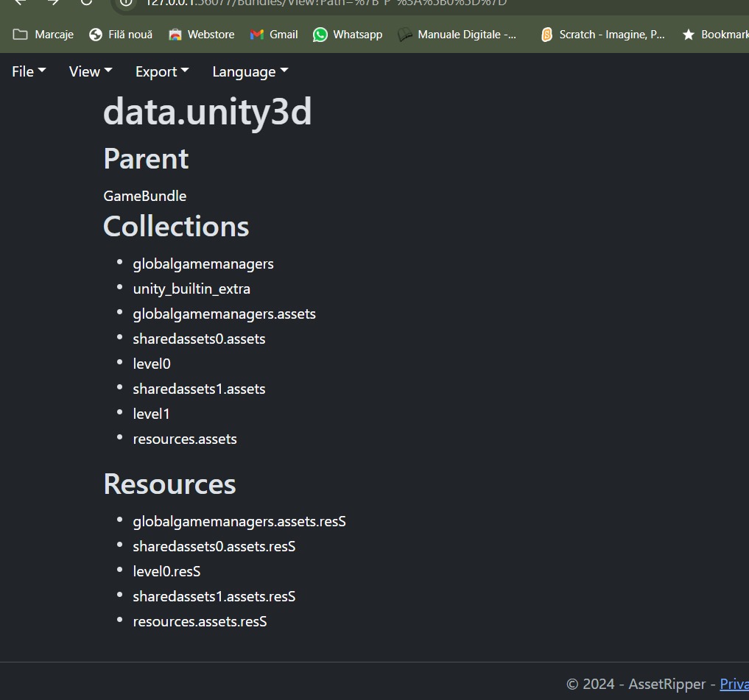The image size is (749, 700).
Task: Open the level1 collection
Action: tap(151, 414)
